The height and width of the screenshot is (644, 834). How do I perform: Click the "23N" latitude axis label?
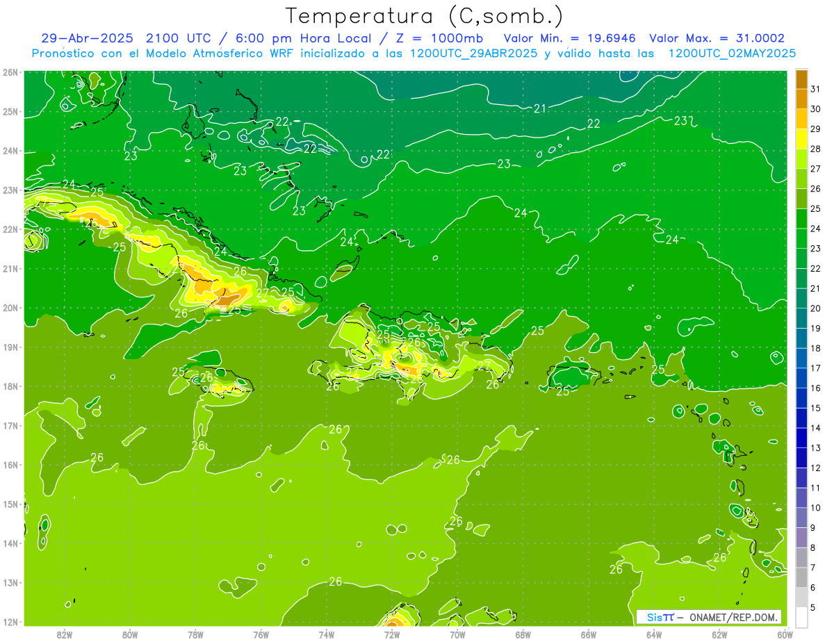pyautogui.click(x=10, y=190)
